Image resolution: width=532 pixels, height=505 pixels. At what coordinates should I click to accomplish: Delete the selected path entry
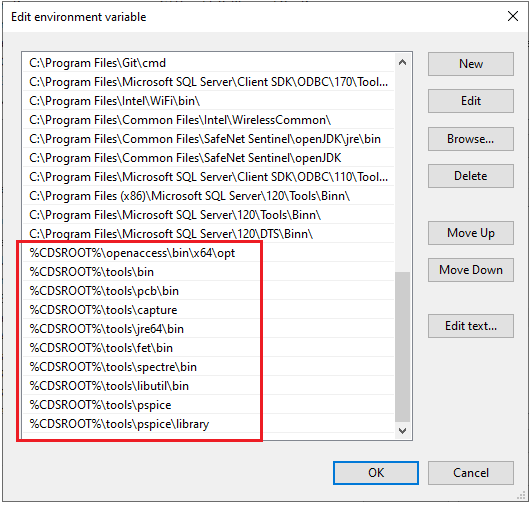coord(471,176)
